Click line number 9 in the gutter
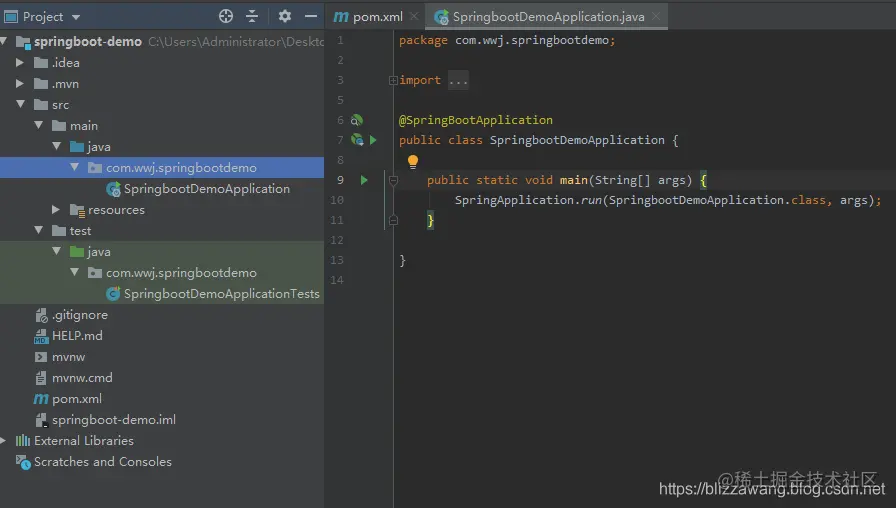The image size is (896, 508). pyautogui.click(x=340, y=180)
